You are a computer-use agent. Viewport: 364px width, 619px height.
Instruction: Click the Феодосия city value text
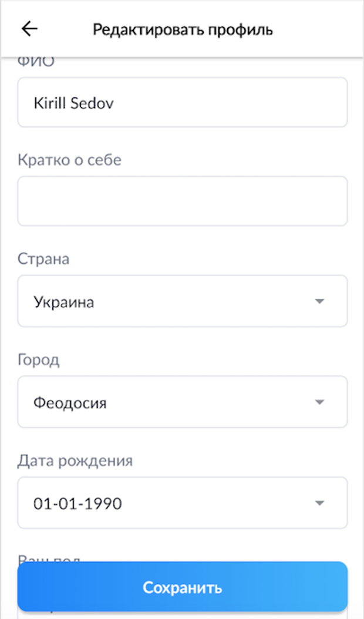(70, 403)
